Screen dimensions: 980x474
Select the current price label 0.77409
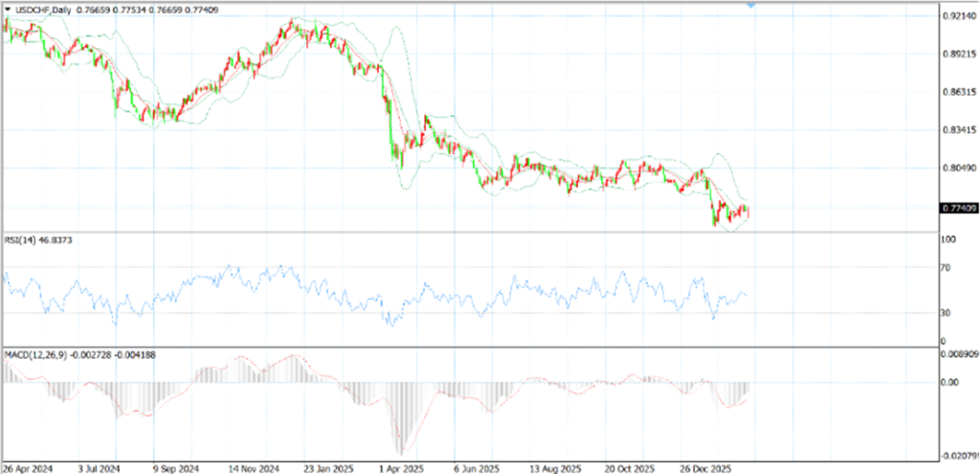click(959, 208)
